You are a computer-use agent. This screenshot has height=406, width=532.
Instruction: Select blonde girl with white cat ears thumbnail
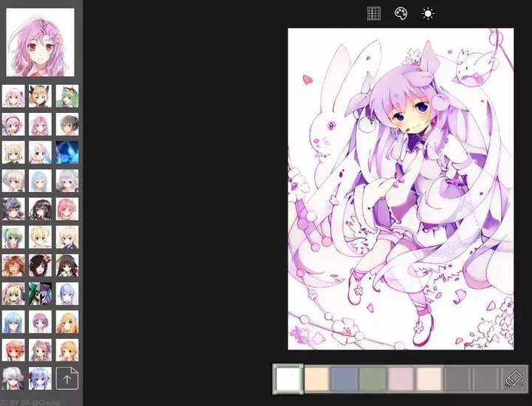pos(13,153)
